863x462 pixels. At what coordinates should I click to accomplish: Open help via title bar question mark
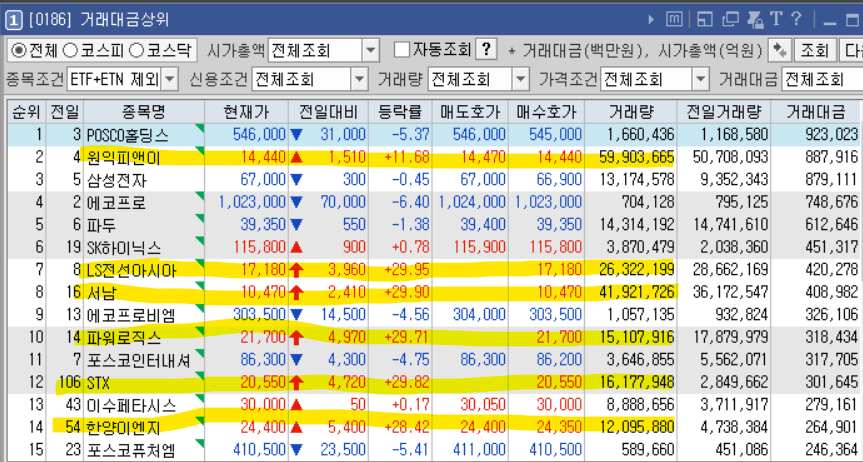pos(796,19)
